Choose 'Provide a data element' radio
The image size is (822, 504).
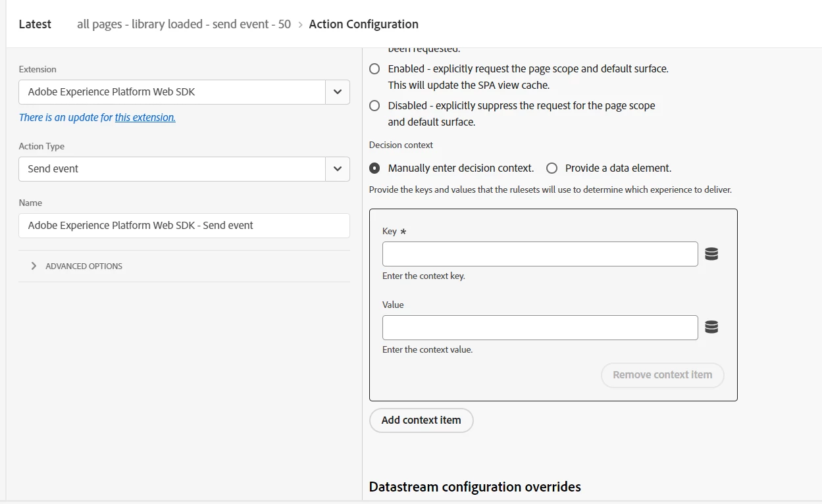point(552,168)
